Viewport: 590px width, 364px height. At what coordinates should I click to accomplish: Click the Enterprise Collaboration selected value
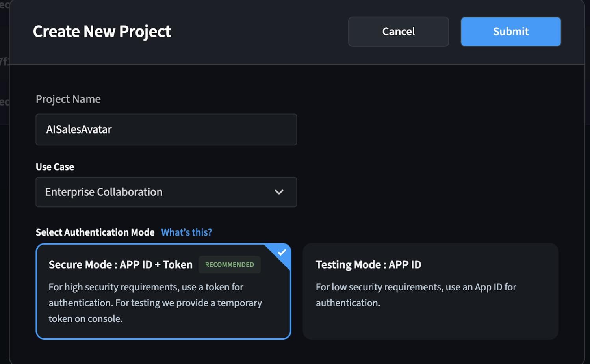pos(104,192)
